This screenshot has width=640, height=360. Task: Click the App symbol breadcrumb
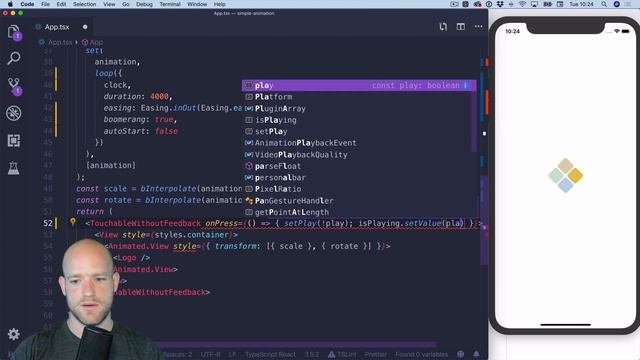tap(92, 42)
